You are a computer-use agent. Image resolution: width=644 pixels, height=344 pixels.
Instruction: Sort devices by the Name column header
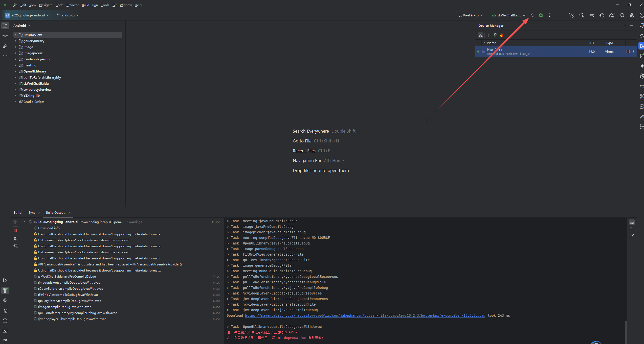coord(492,43)
